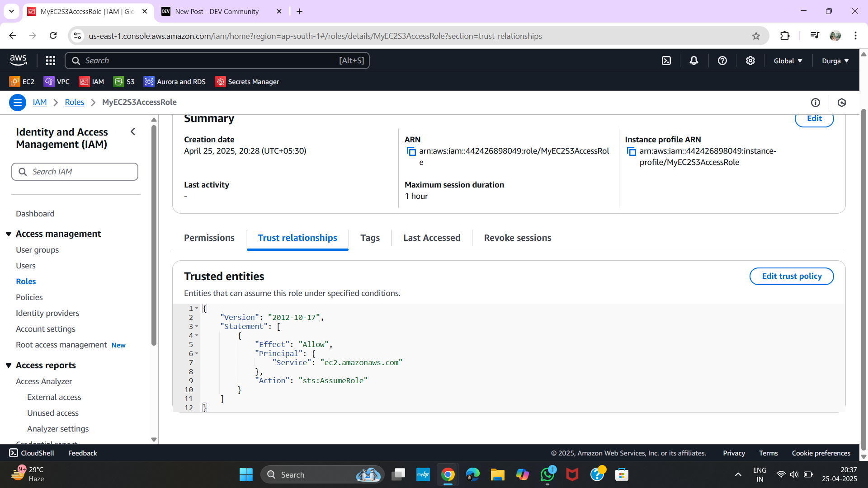Open the Durga account dropdown
Screen dimensions: 868x488
point(835,61)
